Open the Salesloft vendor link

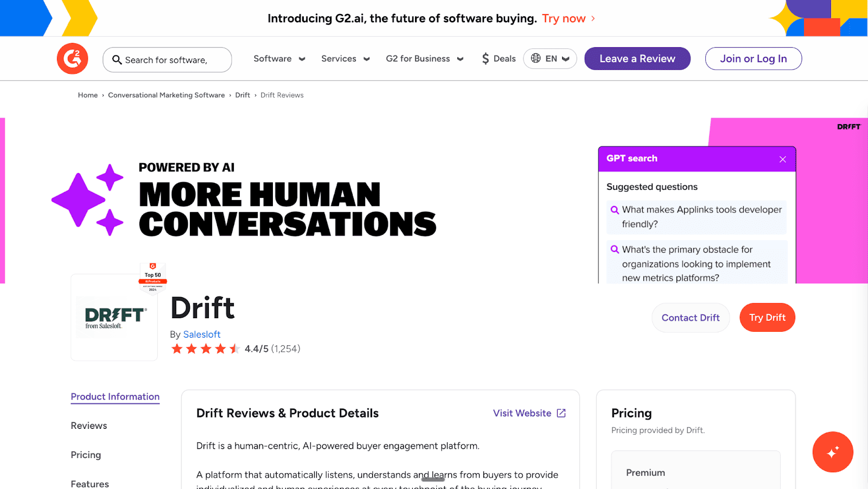tap(202, 334)
